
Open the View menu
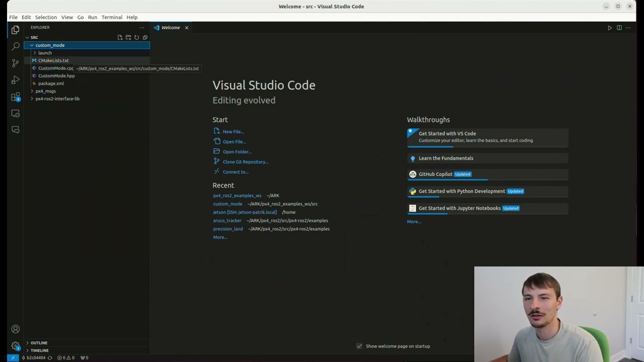[67, 17]
